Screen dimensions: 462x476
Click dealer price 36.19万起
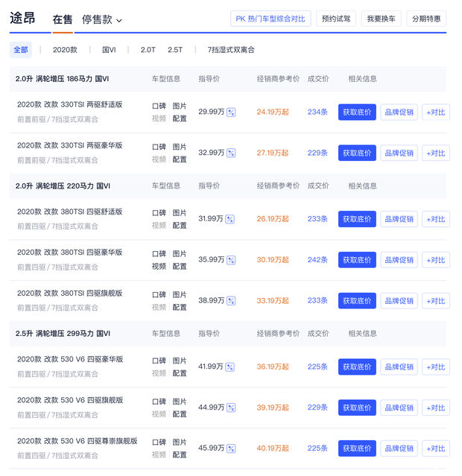click(273, 366)
